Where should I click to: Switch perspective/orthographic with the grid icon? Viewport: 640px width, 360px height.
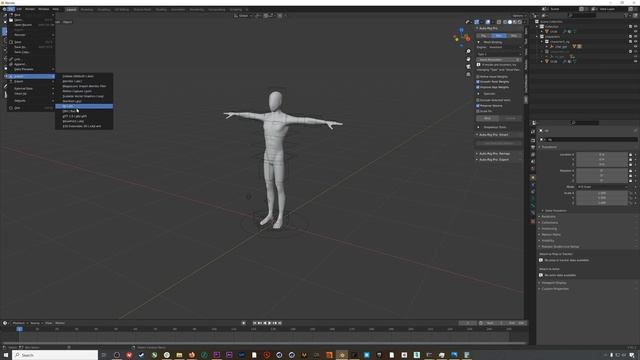pos(468,75)
